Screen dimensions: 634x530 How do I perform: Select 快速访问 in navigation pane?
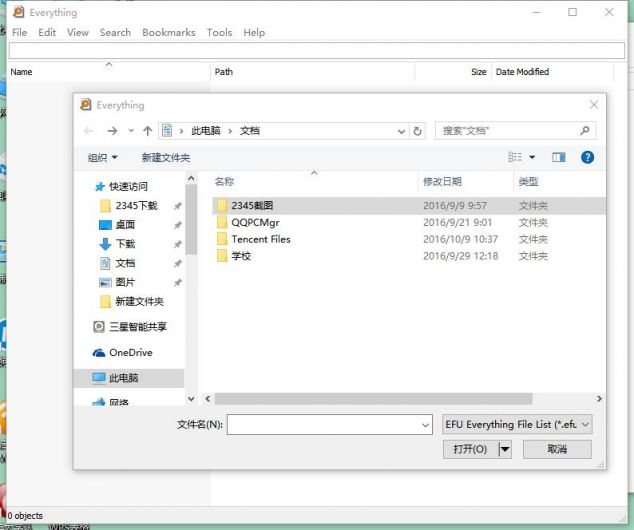pos(121,186)
